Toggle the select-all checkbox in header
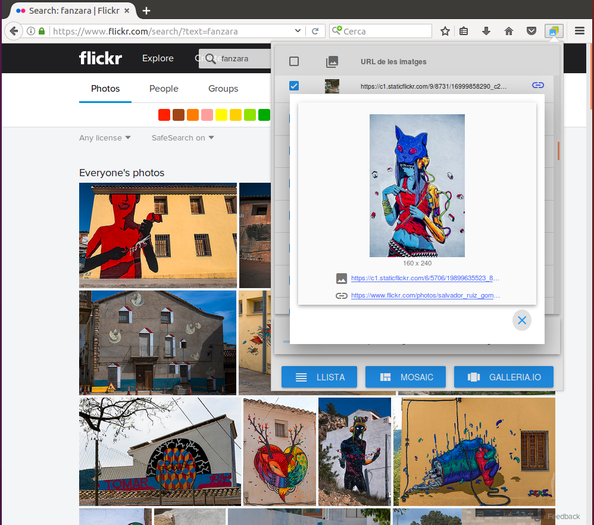This screenshot has width=594, height=525. [x=294, y=61]
